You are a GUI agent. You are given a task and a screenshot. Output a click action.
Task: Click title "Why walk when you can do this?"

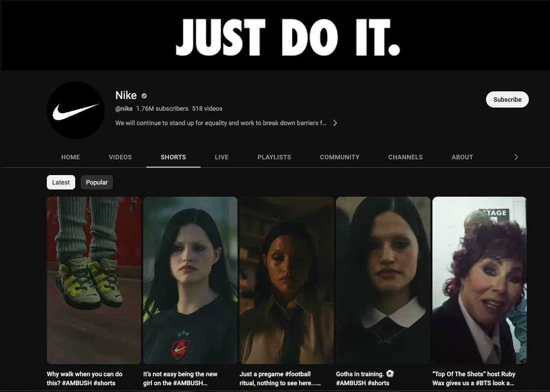pos(85,378)
